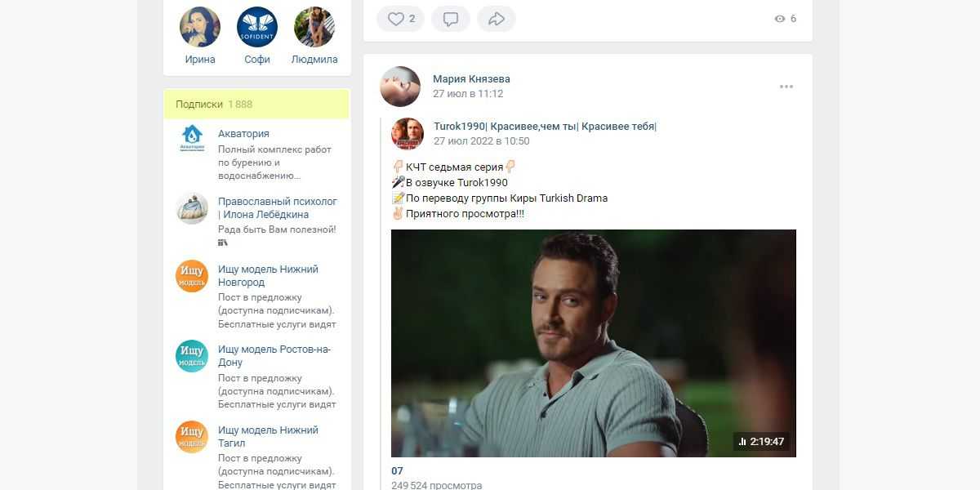This screenshot has width=980, height=490.
Task: Open comments with speech bubble icon
Action: pos(451,19)
